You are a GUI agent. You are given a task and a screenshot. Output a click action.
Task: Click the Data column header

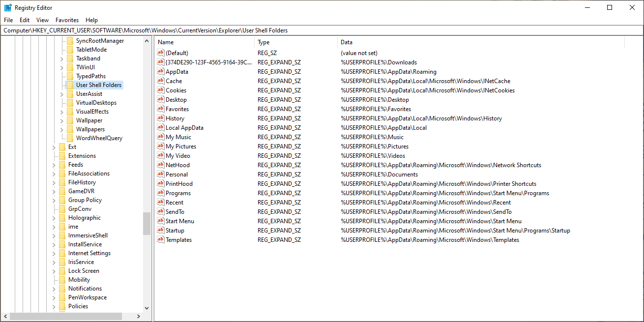point(480,42)
